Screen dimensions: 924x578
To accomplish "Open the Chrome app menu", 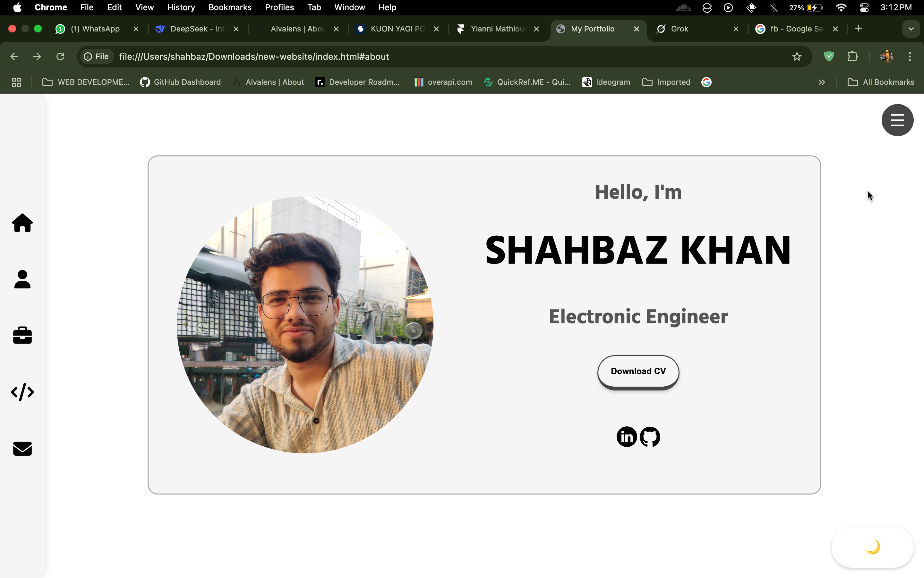I will 51,7.
